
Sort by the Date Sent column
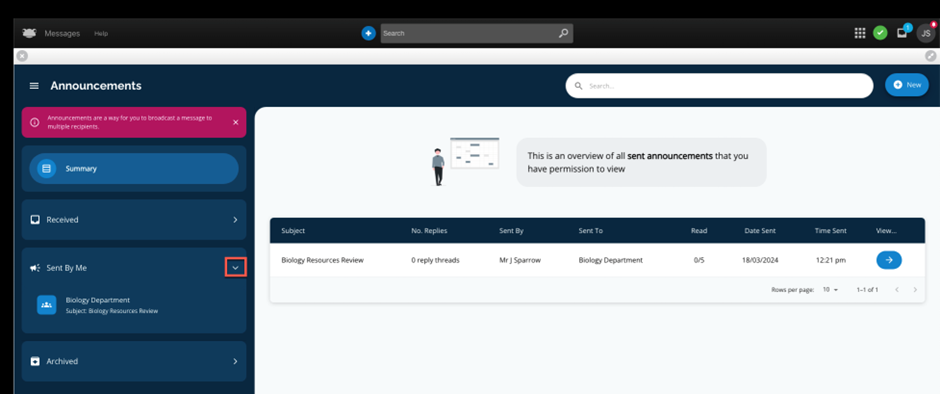tap(760, 230)
